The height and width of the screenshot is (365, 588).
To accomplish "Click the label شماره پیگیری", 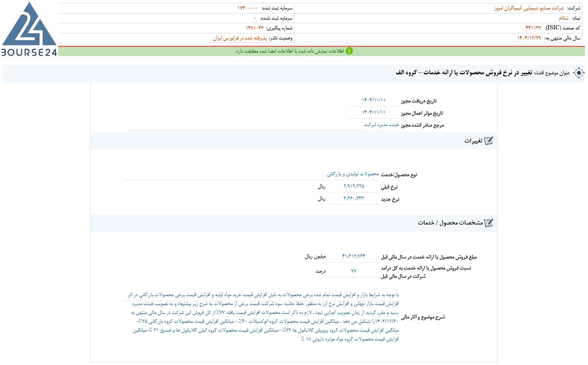I will click(279, 28).
